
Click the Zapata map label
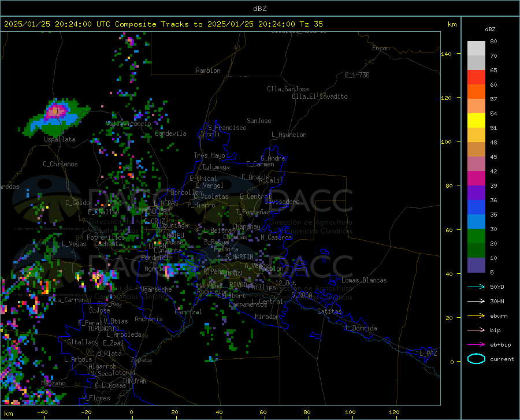[142, 360]
